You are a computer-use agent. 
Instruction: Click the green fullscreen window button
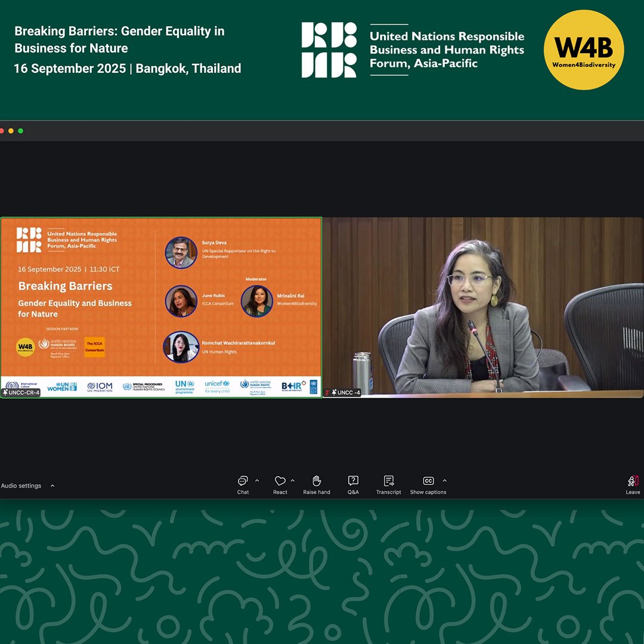click(20, 131)
